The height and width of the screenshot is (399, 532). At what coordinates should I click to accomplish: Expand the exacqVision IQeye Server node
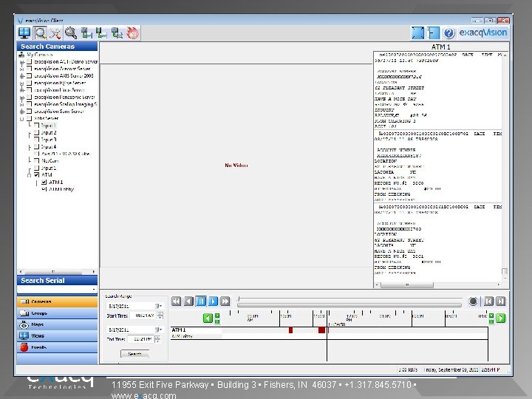coord(22,83)
